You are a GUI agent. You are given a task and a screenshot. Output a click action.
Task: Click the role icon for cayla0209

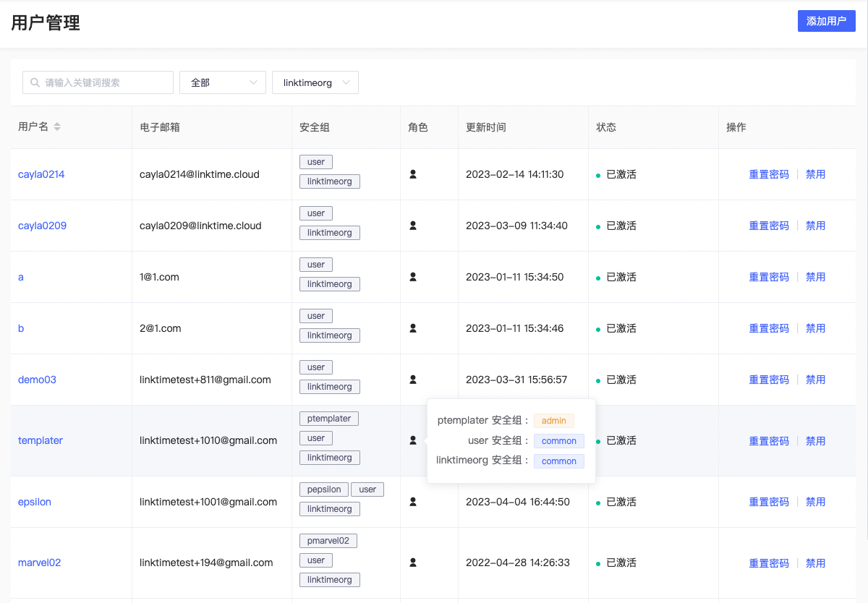pos(413,226)
